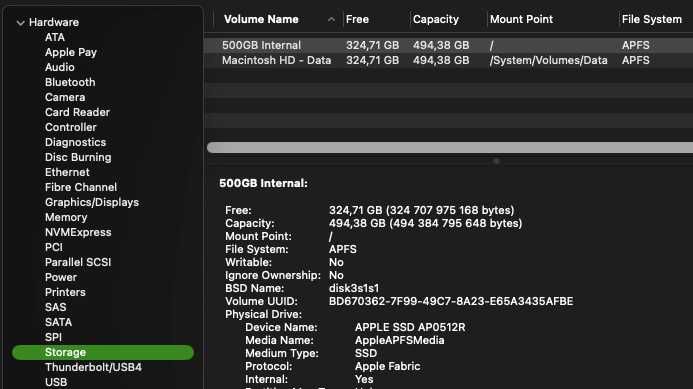Select the 500GB Internal volume row
Image resolution: width=693 pixels, height=389 pixels.
tap(449, 45)
